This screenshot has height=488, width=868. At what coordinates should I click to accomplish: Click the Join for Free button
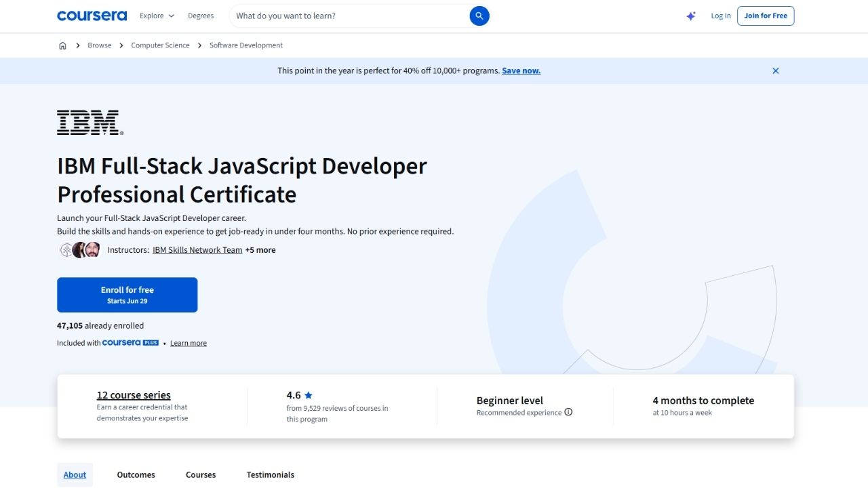766,16
